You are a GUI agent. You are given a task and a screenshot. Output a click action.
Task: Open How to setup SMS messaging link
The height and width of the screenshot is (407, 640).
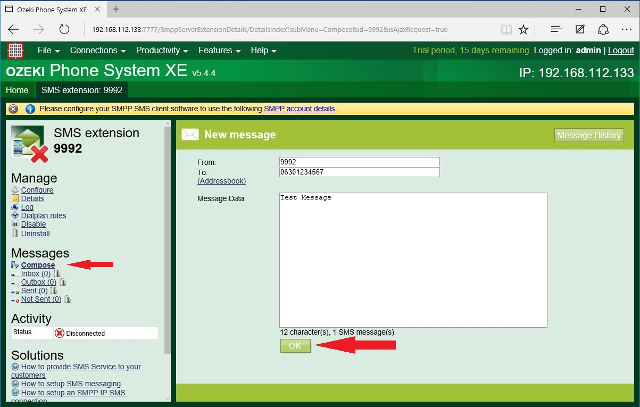71,384
